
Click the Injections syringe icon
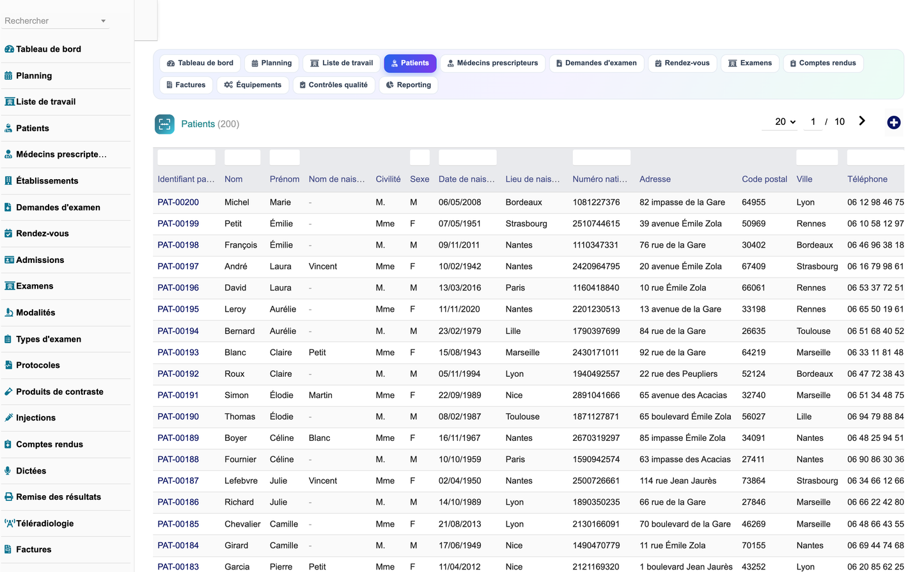click(8, 418)
